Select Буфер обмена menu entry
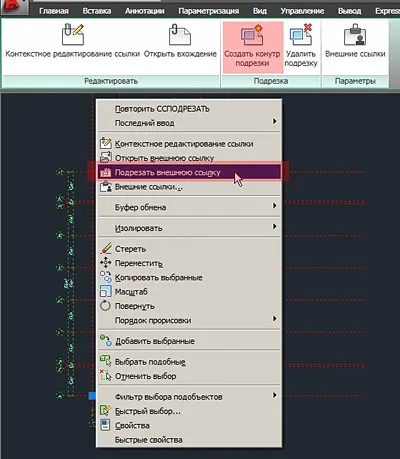 189,207
